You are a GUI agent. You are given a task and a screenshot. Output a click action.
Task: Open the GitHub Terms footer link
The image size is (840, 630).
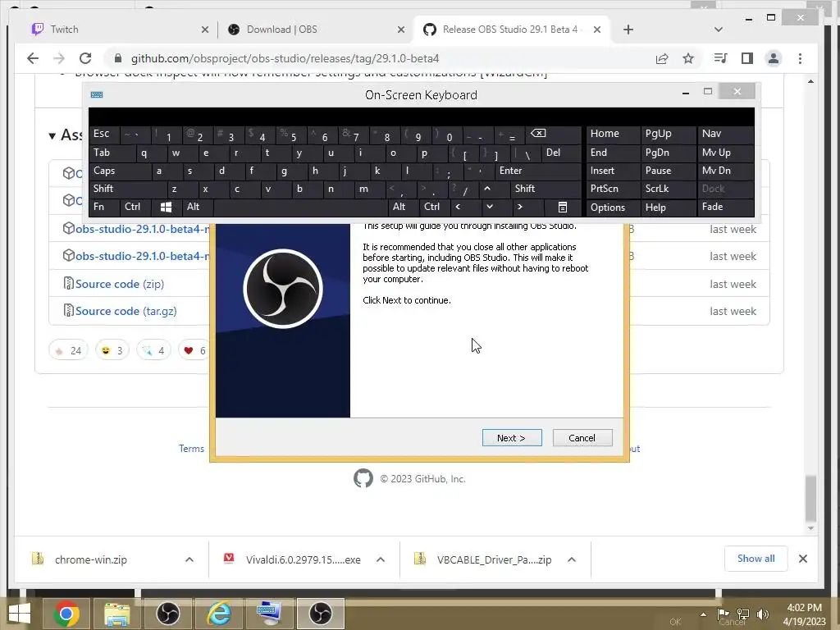[191, 449]
